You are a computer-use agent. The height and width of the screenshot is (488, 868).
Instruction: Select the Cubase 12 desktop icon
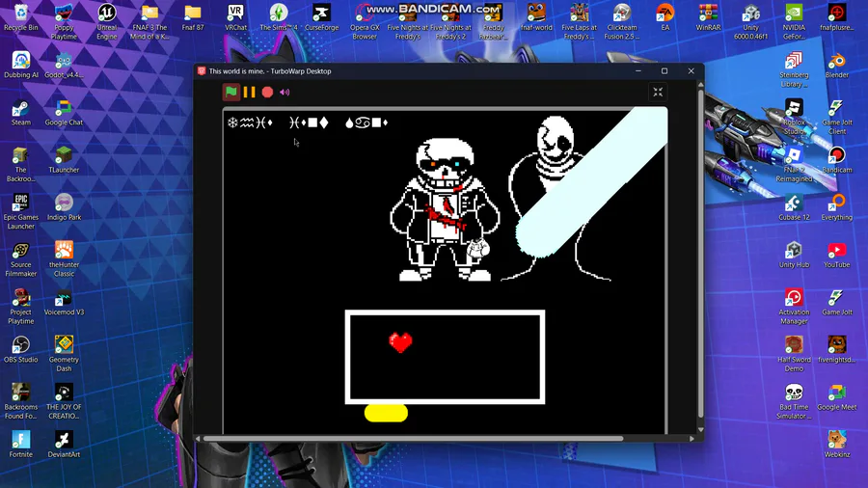pos(794,207)
